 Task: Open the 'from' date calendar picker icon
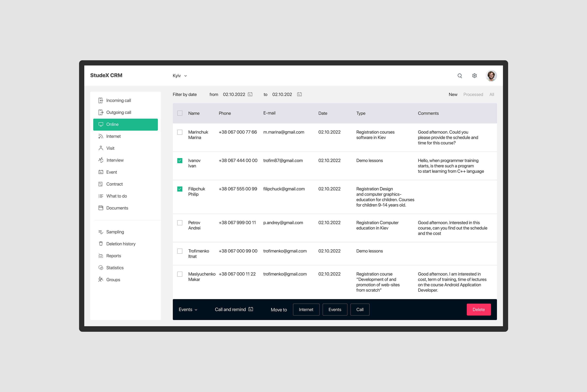pos(250,94)
